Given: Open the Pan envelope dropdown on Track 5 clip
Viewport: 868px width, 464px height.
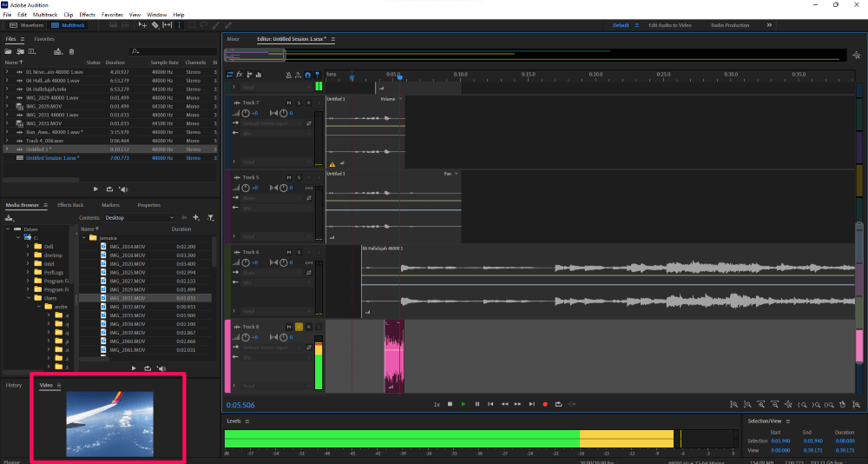Looking at the screenshot, I should click(457, 174).
